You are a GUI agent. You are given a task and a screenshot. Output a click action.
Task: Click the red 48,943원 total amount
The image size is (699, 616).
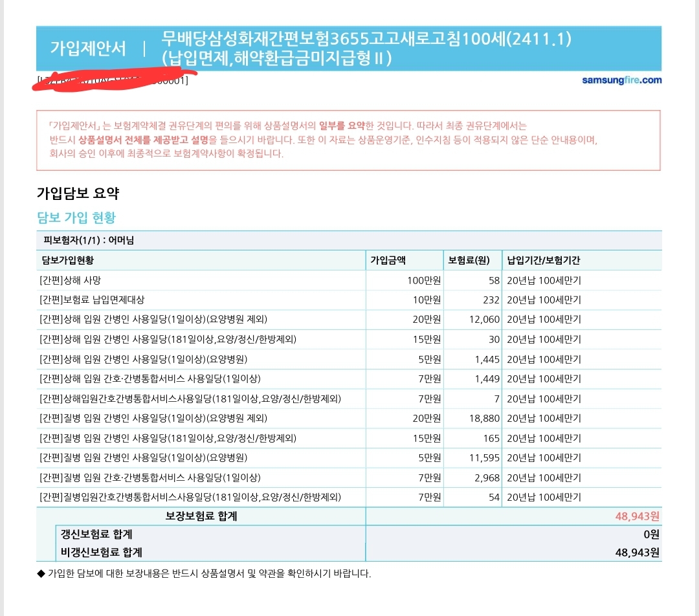[637, 516]
